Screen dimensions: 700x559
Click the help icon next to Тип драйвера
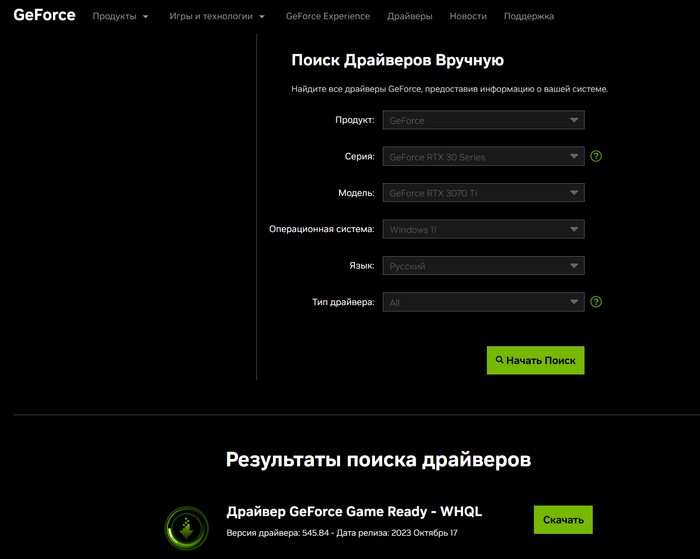click(x=596, y=302)
